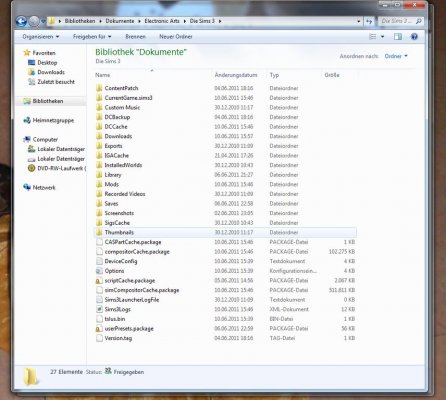446x400 pixels.
Task: Select the Sims3Logs XML file icon
Action: [99, 309]
